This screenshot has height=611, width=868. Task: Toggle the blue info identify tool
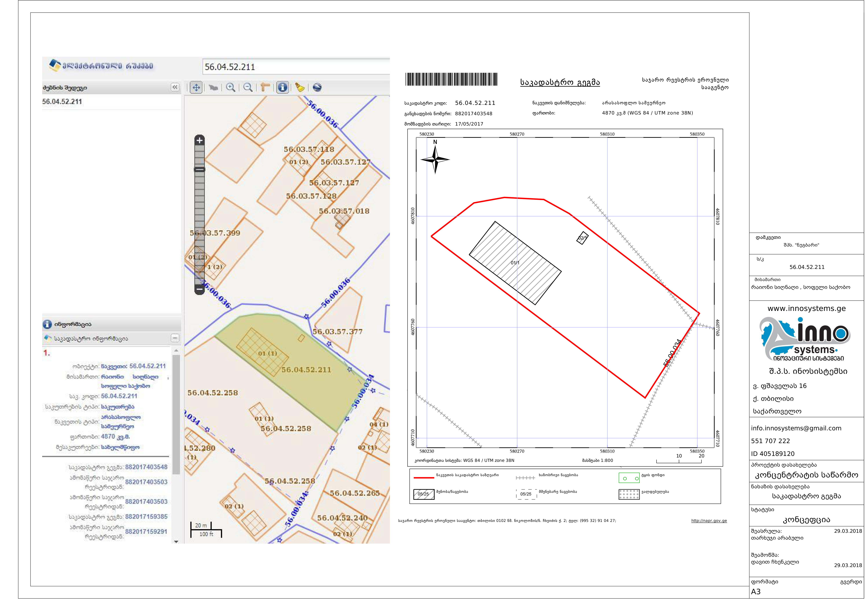282,88
